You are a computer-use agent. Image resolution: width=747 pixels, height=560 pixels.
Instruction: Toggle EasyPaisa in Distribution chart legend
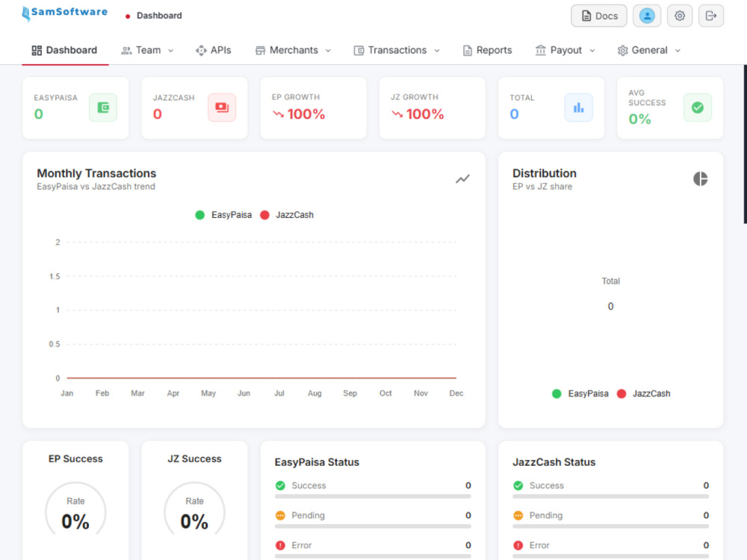click(x=580, y=393)
